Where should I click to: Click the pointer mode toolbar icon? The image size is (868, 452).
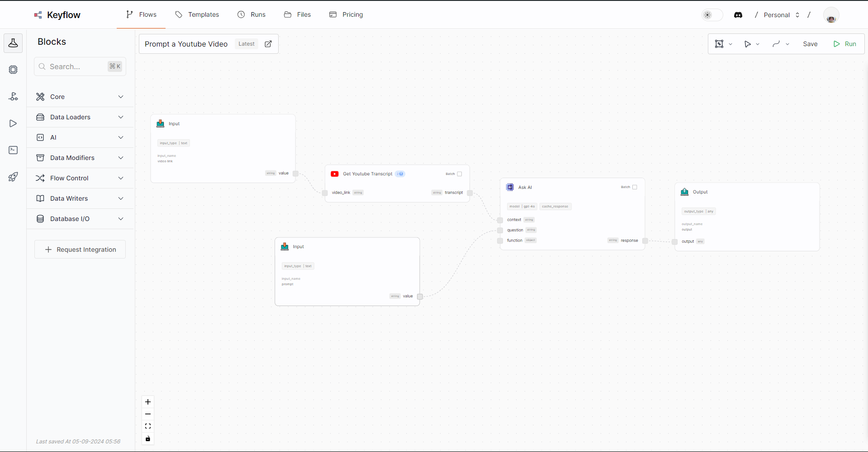[x=748, y=44]
